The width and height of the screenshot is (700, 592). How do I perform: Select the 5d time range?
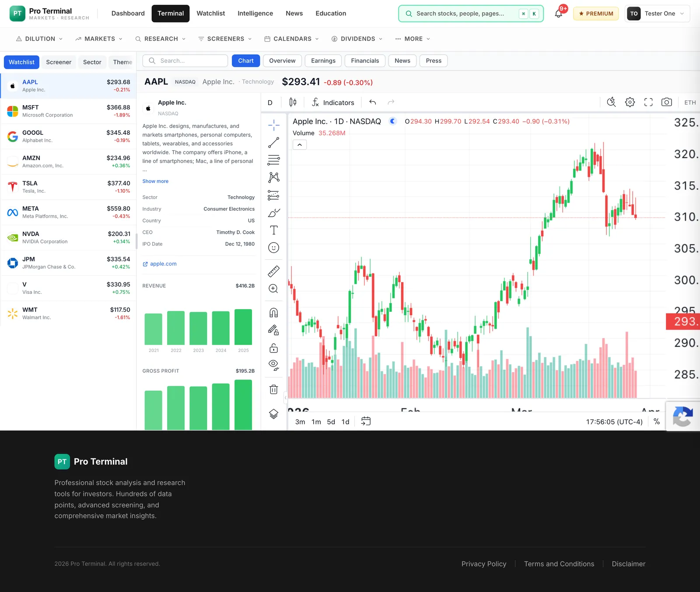(331, 422)
